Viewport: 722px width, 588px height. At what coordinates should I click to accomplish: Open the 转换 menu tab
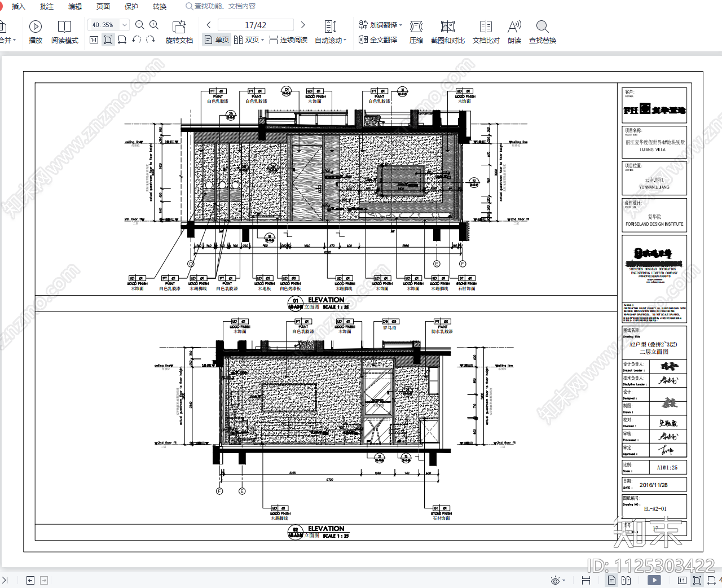coord(160,7)
